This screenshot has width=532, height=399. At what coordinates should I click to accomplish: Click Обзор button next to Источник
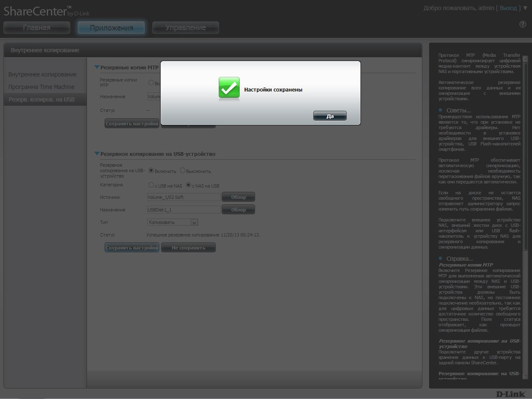pyautogui.click(x=238, y=197)
